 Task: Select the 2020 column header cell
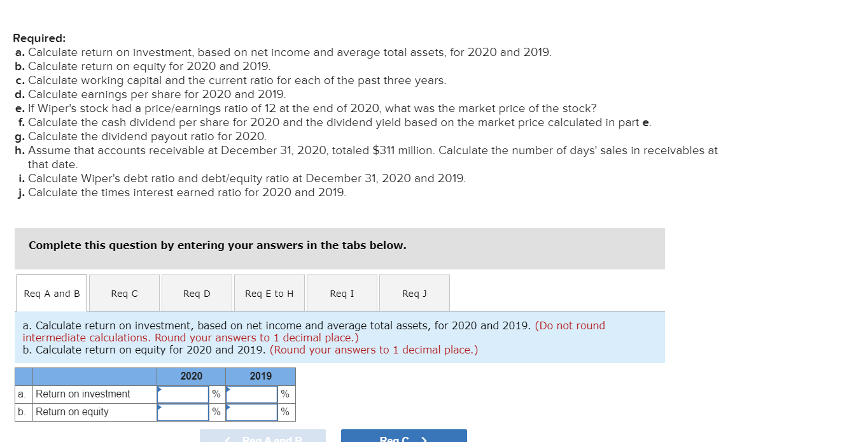click(x=191, y=376)
